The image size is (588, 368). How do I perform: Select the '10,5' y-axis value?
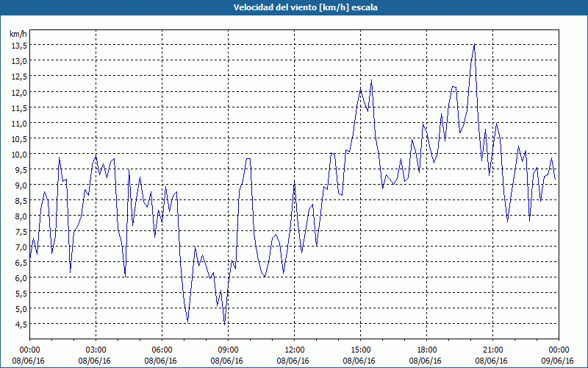click(20, 139)
